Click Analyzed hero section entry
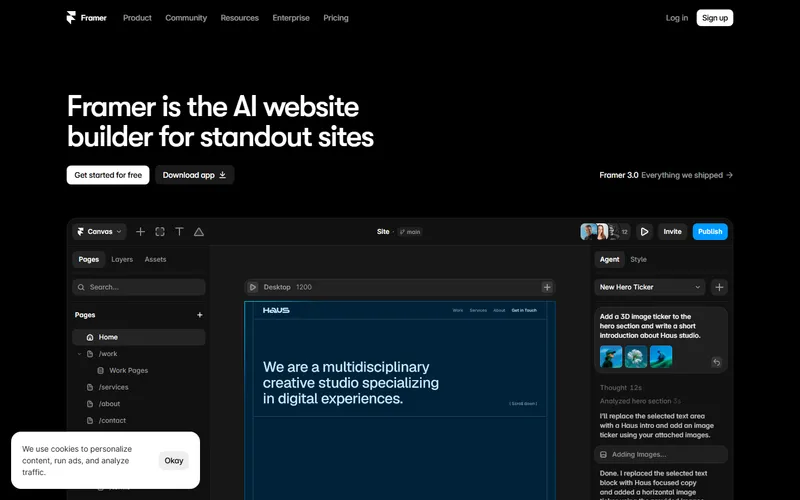800x500 pixels. click(640, 401)
